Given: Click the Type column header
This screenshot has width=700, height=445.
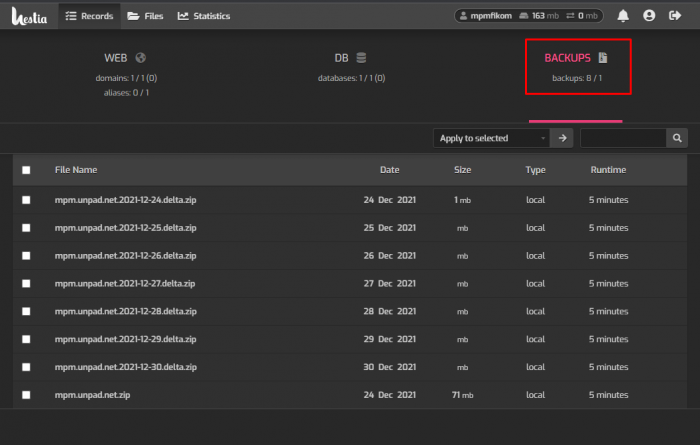Looking at the screenshot, I should (535, 170).
